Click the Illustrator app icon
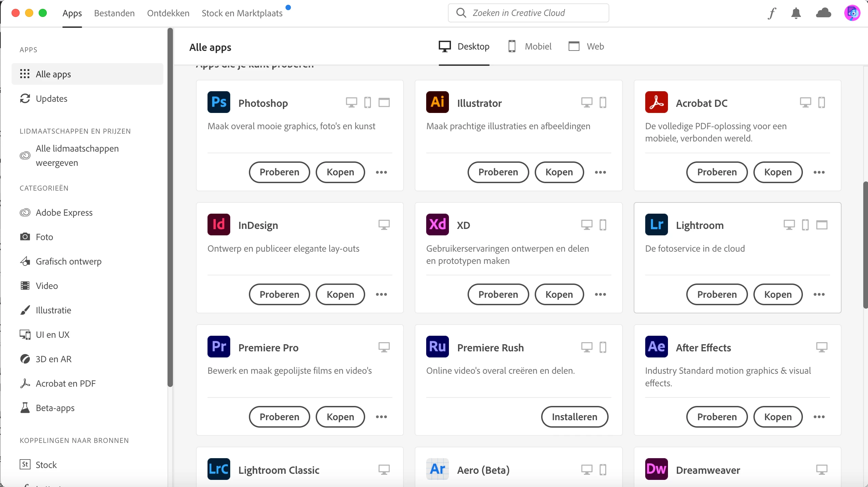Viewport: 868px width, 487px height. (x=437, y=102)
